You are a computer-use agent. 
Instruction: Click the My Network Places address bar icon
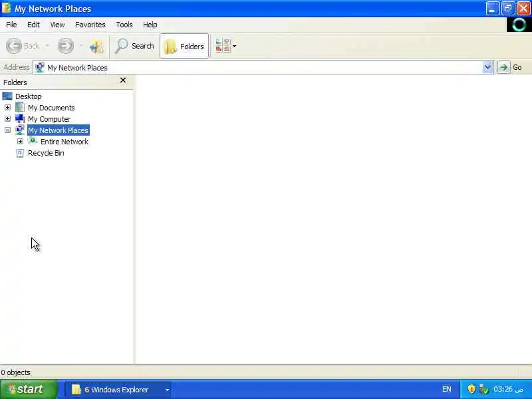point(40,67)
